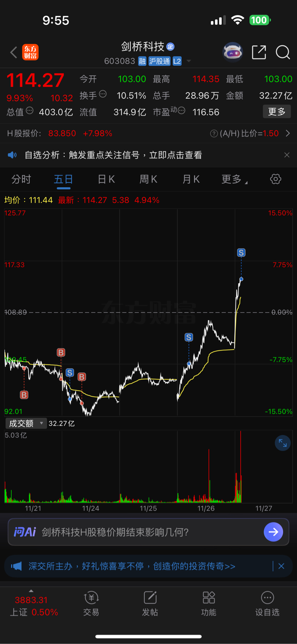
Task: Tap the highest B buy marker
Action: [x=61, y=352]
